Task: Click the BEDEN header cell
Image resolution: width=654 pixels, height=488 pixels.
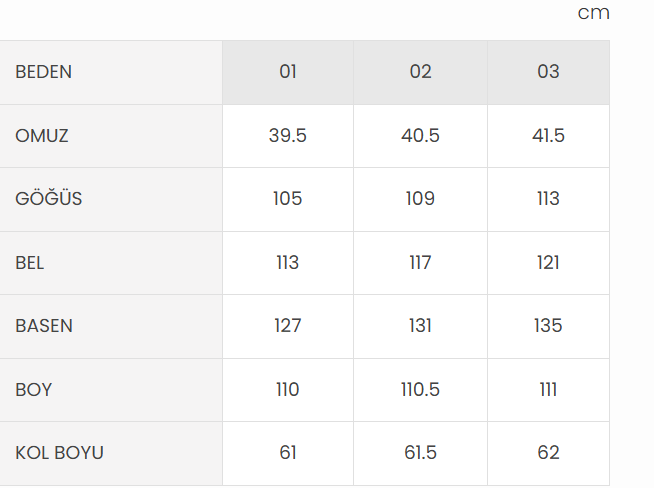Action: tap(44, 72)
